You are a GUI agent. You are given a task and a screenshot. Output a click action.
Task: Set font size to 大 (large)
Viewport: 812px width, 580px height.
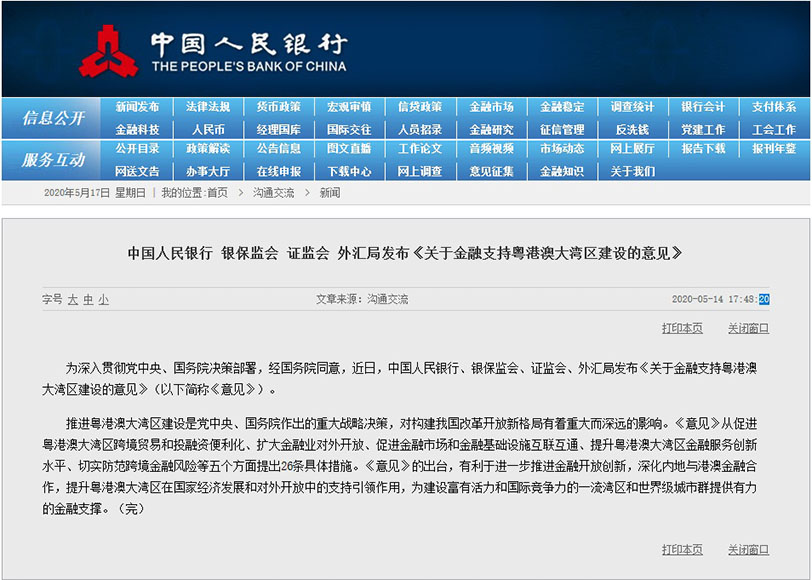point(72,299)
